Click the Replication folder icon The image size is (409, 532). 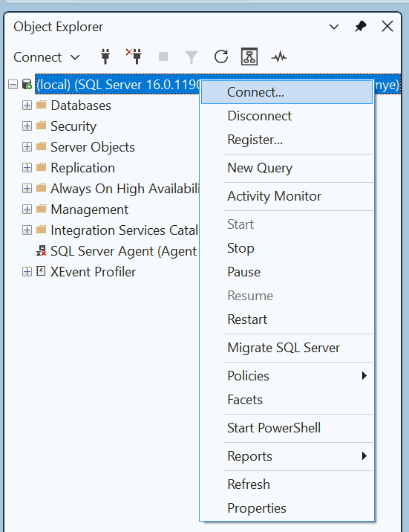click(x=41, y=167)
